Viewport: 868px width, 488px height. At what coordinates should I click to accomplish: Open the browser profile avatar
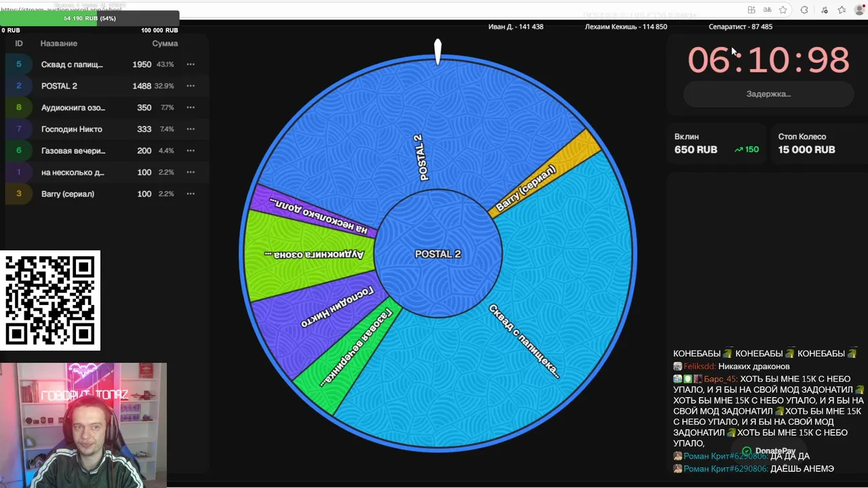pos(860,10)
